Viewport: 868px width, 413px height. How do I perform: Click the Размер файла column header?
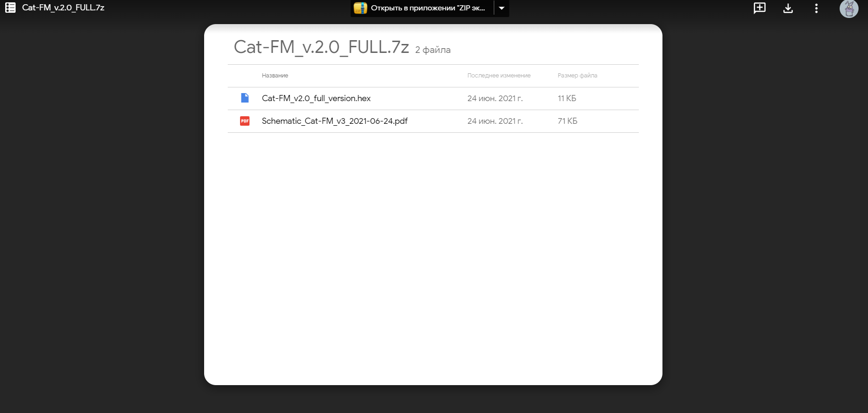[577, 76]
